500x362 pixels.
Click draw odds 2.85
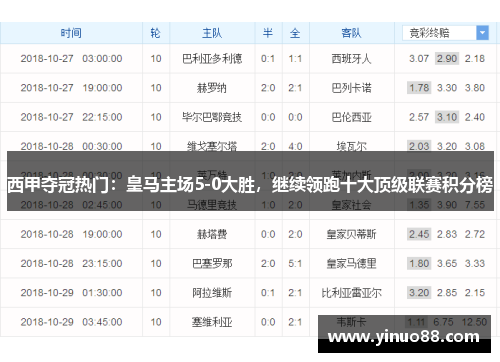(x=447, y=293)
